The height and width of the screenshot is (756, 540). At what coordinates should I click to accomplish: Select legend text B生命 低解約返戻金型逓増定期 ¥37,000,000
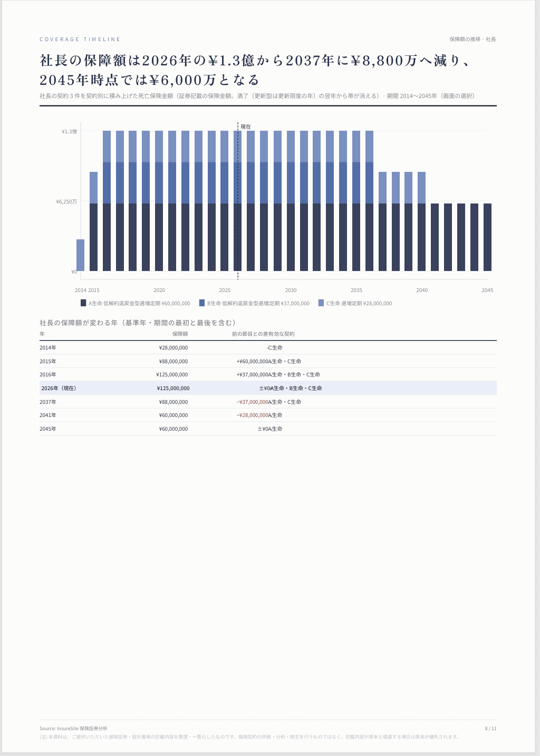258,304
